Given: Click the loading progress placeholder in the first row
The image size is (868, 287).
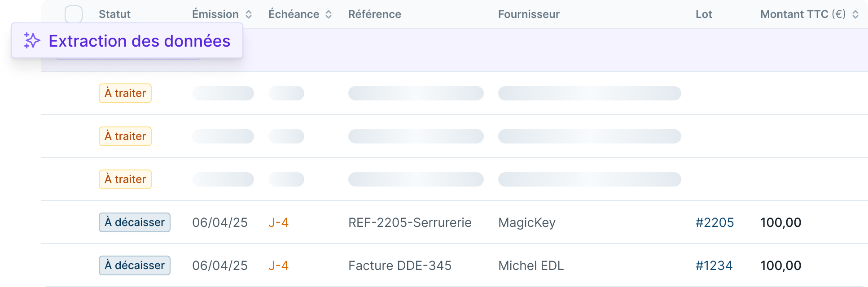Looking at the screenshot, I should 223,93.
